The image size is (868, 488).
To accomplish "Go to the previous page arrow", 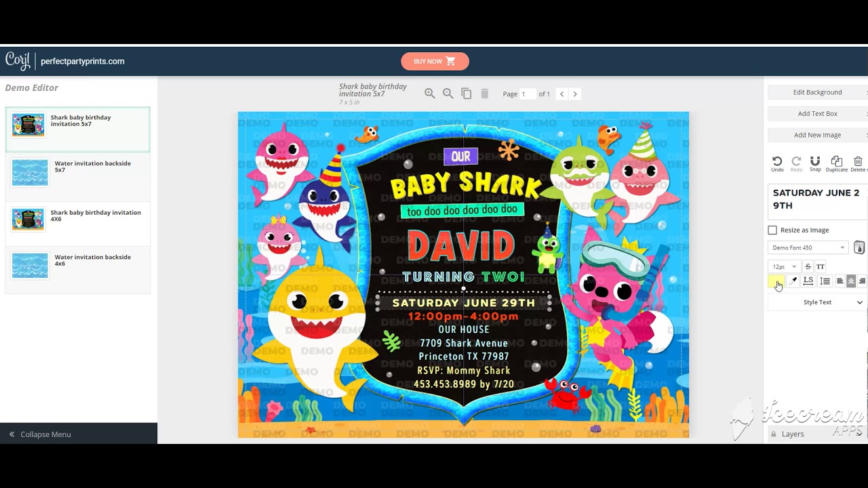I will 561,94.
